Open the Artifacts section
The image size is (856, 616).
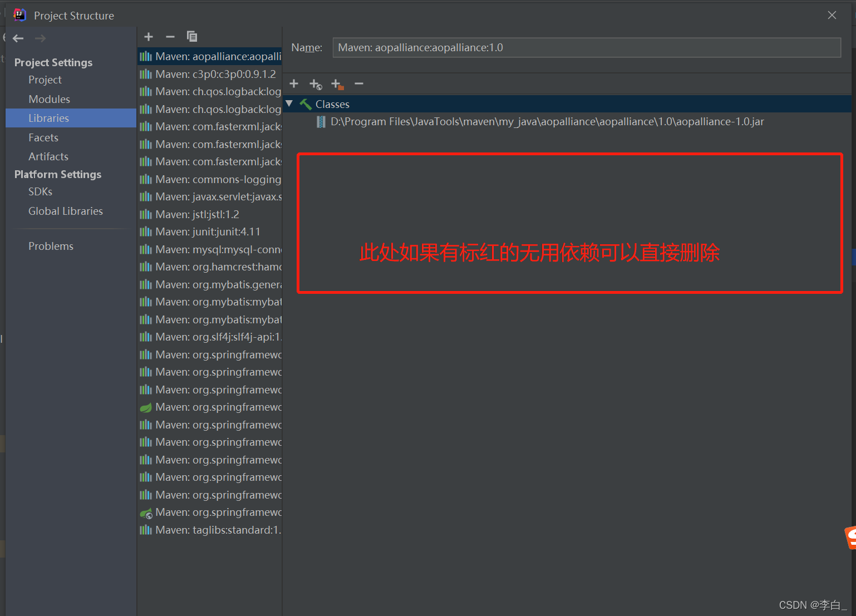[x=48, y=156]
